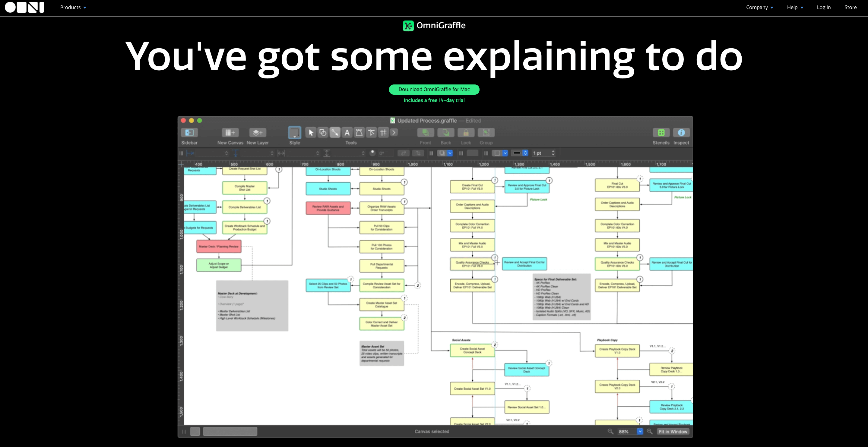Toggle the Stencils panel button
Image resolution: width=868 pixels, height=447 pixels.
(x=661, y=132)
